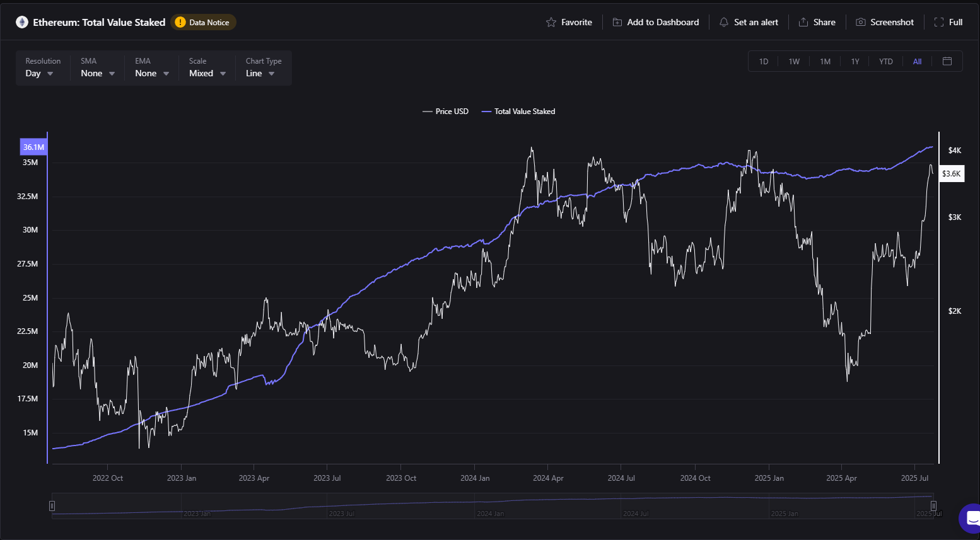Click the Add to Dashboard icon
The height and width of the screenshot is (540, 980).
tap(617, 22)
